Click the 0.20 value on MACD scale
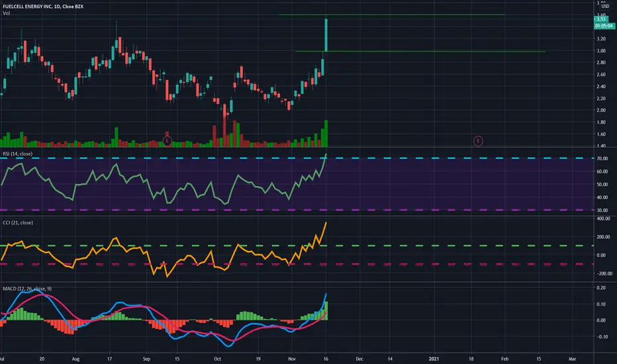The image size is (617, 364). click(x=601, y=288)
